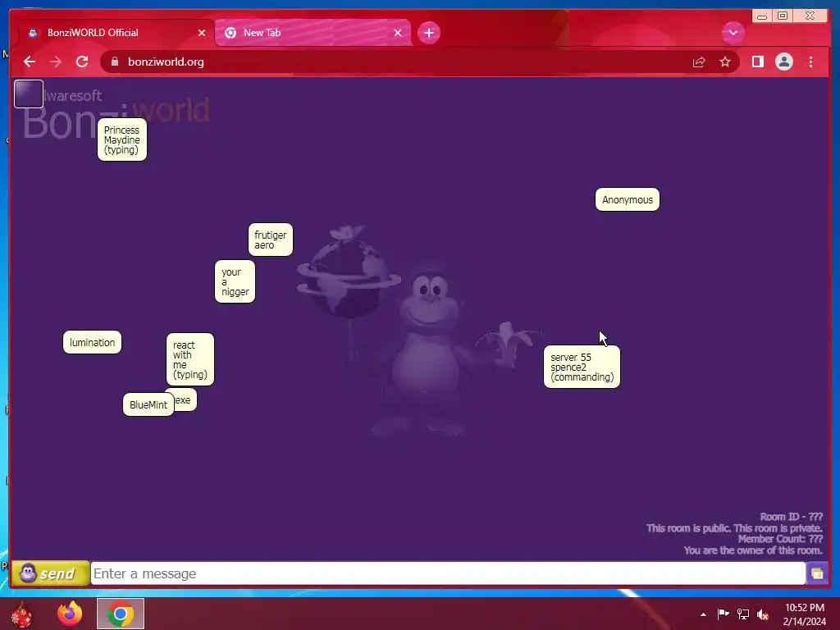
Task: Minimize the Chrome window
Action: point(762,16)
